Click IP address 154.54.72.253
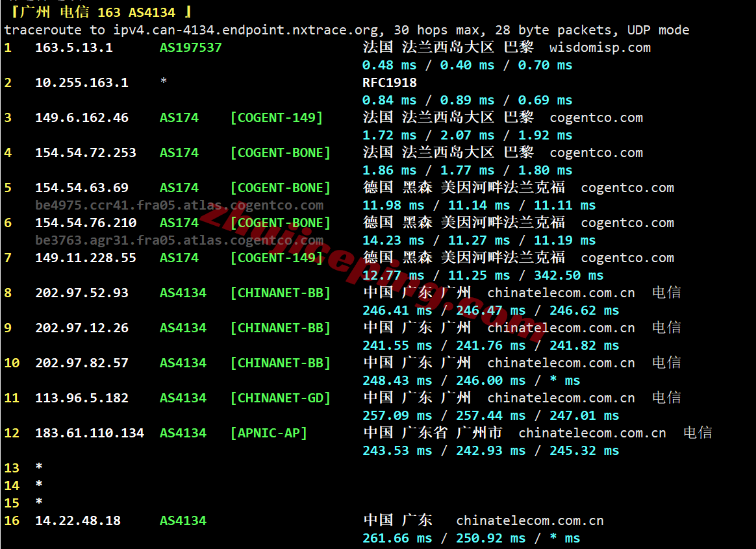This screenshot has height=549, width=756. [85, 153]
